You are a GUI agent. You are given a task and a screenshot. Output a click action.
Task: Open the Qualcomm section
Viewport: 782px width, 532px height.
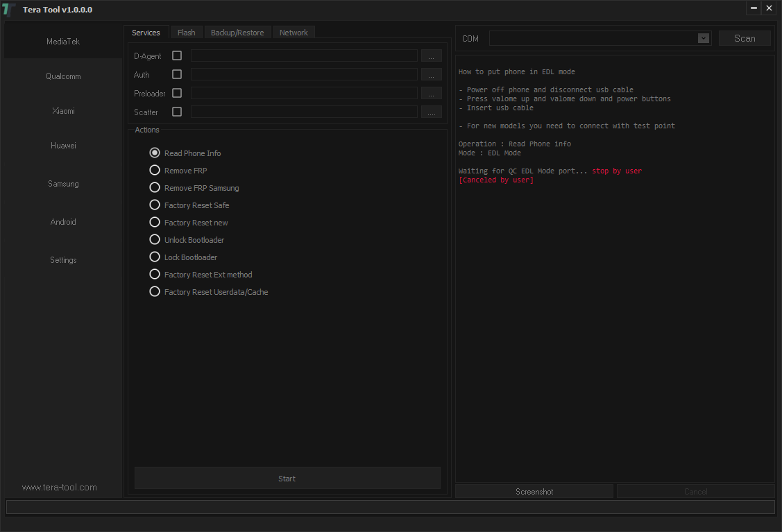62,76
